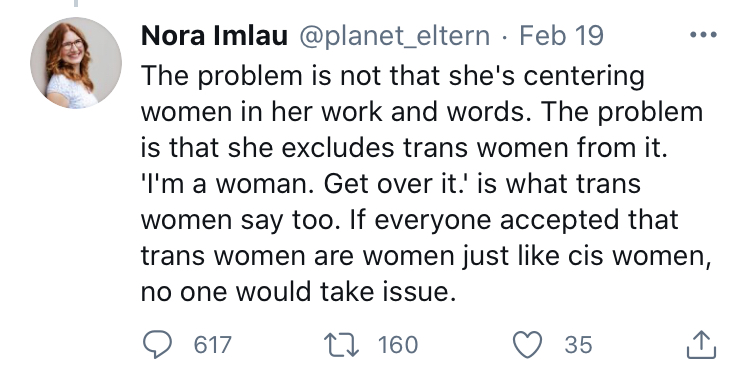750x375 pixels.
Task: Click the thread connector line above the avatar
Action: pos(76,3)
